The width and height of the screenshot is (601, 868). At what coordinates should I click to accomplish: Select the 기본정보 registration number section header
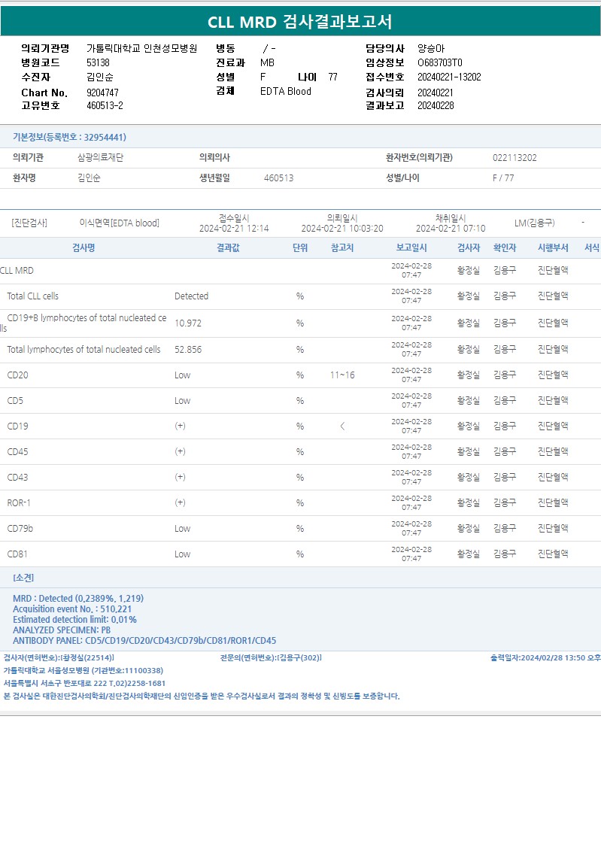[69, 137]
